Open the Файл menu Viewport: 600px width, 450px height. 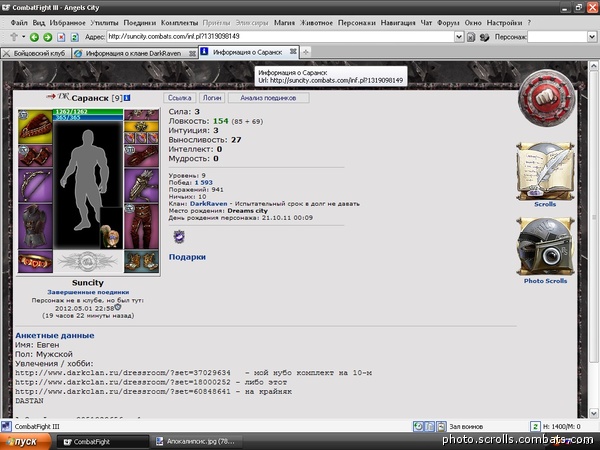click(x=19, y=23)
